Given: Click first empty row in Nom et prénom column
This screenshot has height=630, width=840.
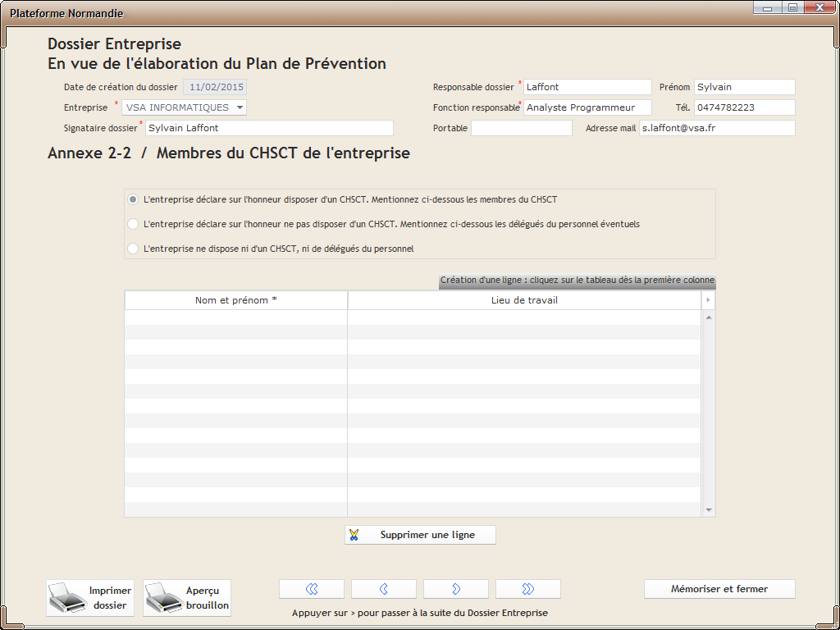Looking at the screenshot, I should point(236,317).
